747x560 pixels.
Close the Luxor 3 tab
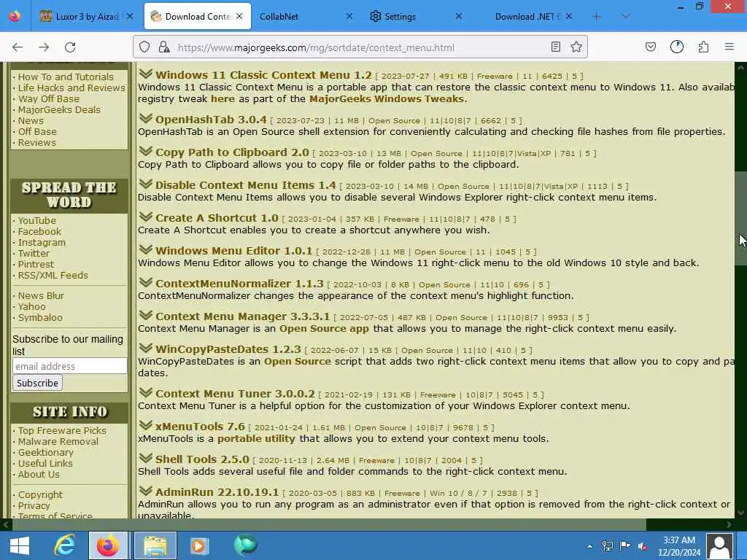point(130,16)
